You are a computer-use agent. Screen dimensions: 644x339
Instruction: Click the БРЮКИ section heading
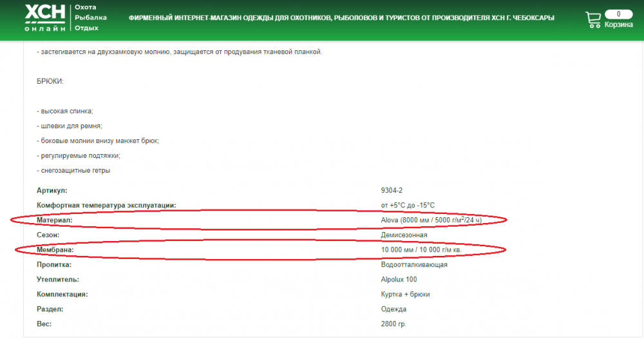[50, 81]
